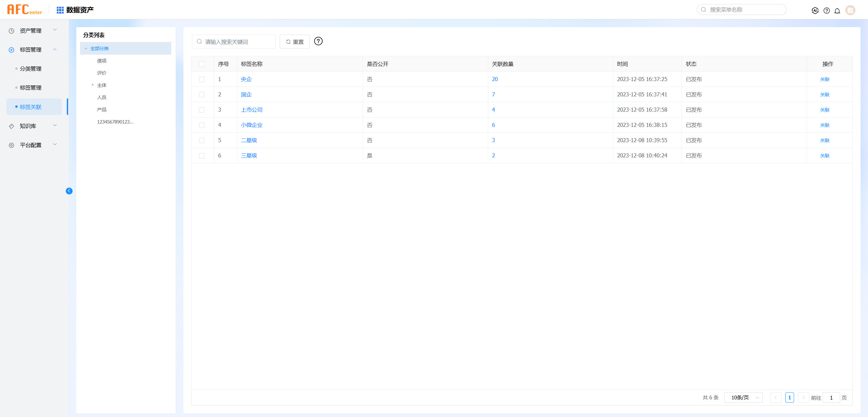Open the notifications bell
This screenshot has width=868, height=417.
pos(837,11)
